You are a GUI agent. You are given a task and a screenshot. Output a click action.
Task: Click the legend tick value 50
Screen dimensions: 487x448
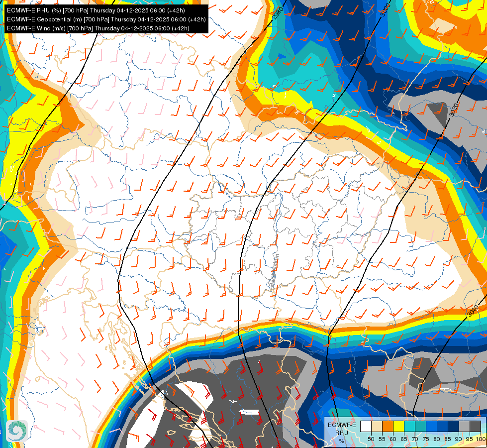click(371, 439)
